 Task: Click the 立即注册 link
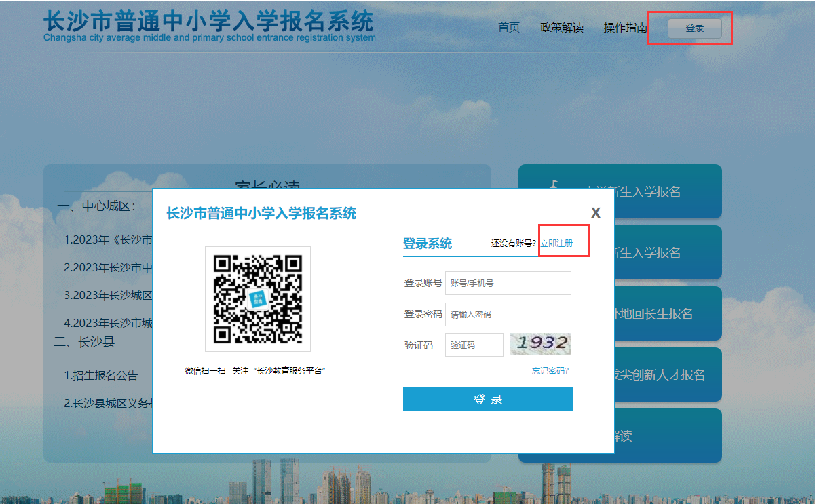click(556, 243)
